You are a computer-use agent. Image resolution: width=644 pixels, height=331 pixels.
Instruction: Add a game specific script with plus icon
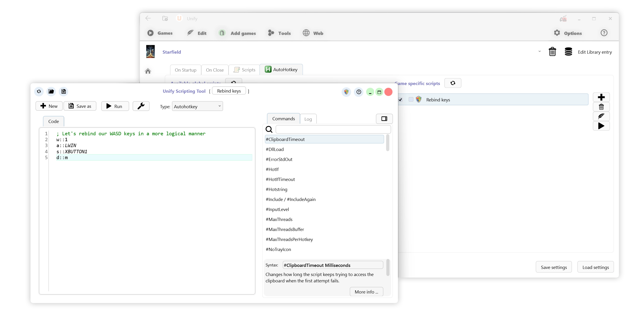[x=601, y=97]
